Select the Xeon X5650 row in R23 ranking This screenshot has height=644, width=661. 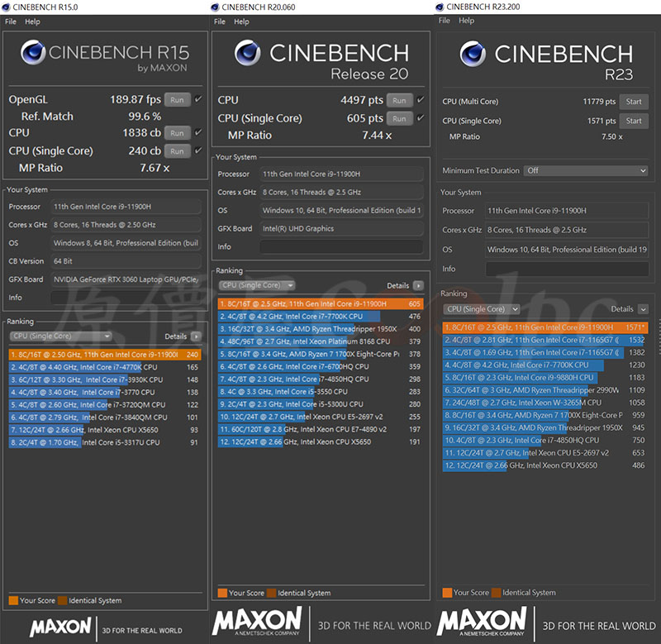click(x=545, y=465)
